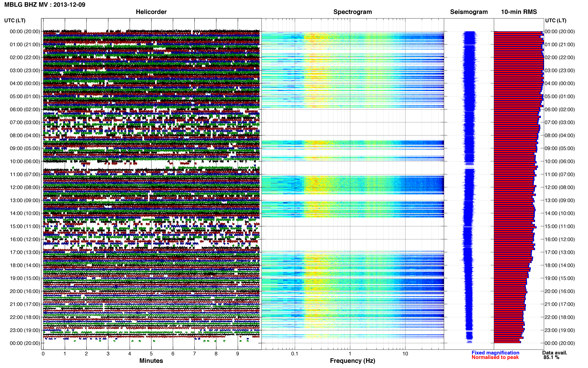This screenshot has height=368, width=588.
Task: Click the 'Data avail.' label
Action: [x=555, y=353]
